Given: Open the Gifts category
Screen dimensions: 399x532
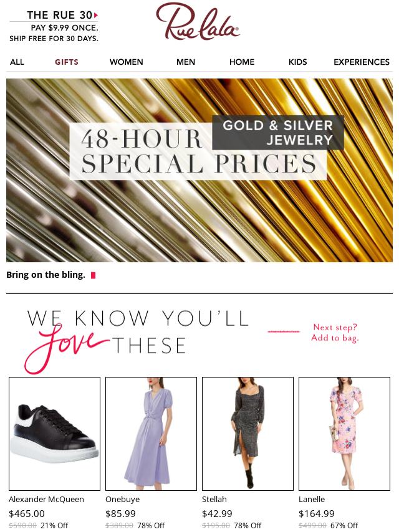Looking at the screenshot, I should click(x=67, y=62).
